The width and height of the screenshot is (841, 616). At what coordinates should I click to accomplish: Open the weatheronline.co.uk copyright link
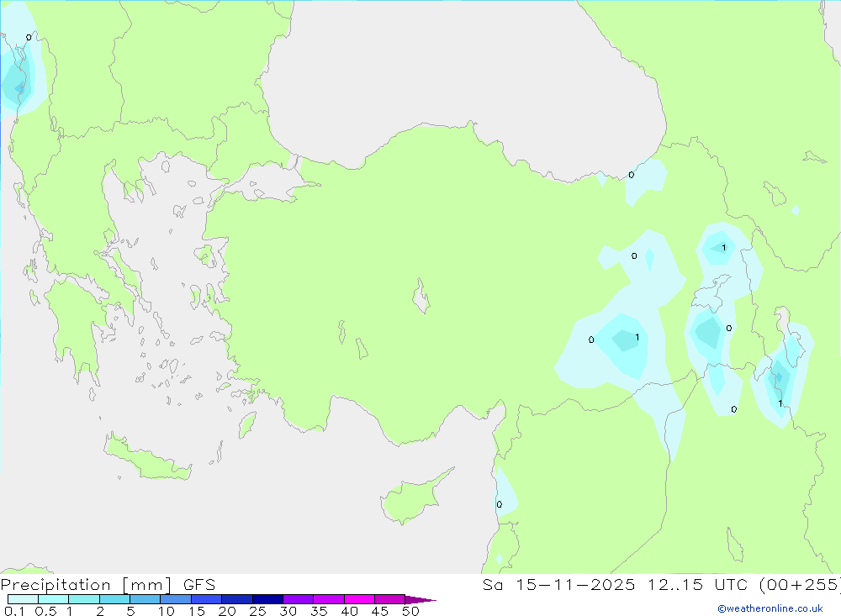pyautogui.click(x=770, y=608)
